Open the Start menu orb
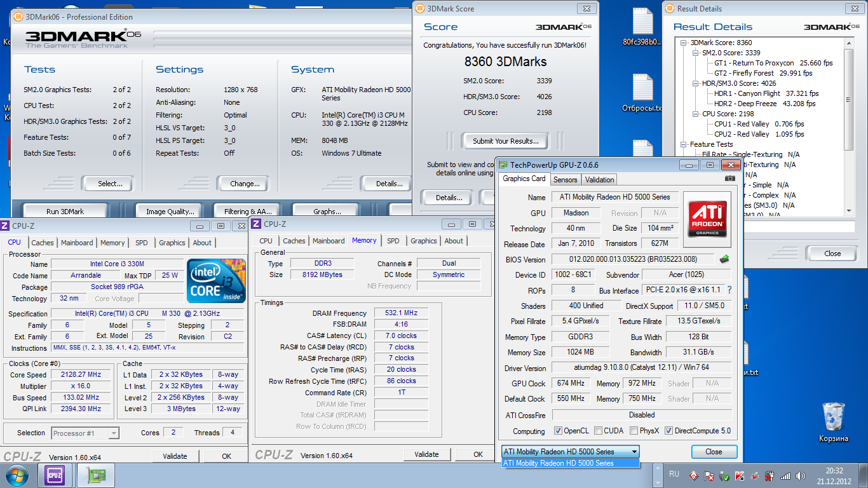Viewport: 868px width, 488px height. tap(17, 475)
